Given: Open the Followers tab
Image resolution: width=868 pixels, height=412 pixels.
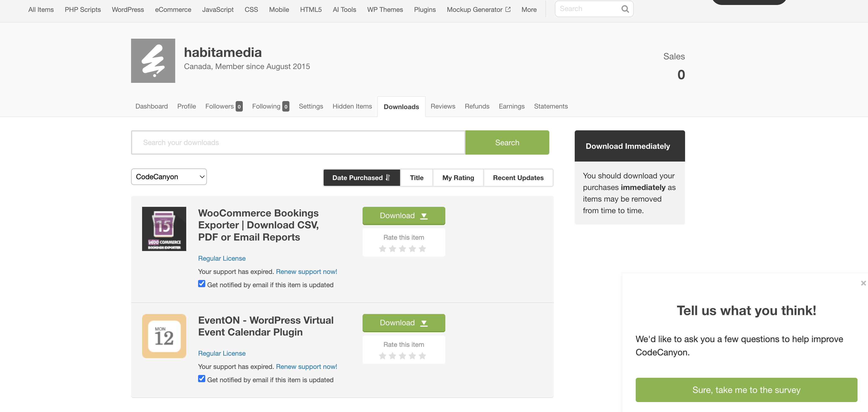Looking at the screenshot, I should point(224,107).
